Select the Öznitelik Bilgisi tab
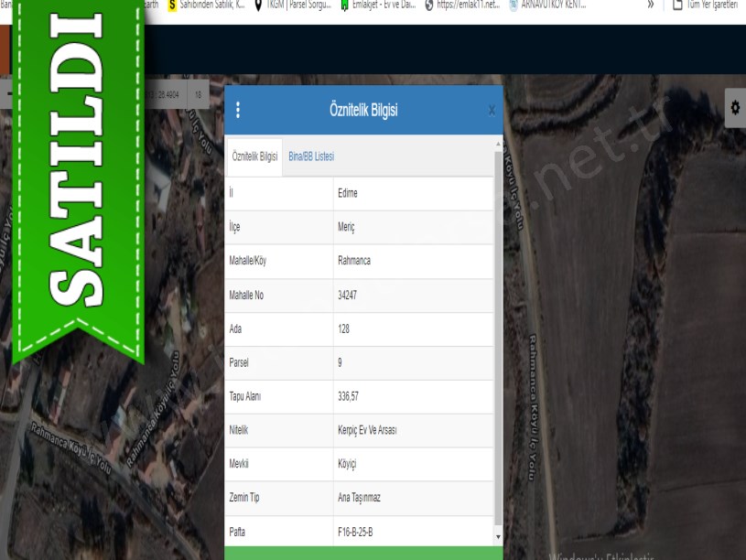 [254, 156]
